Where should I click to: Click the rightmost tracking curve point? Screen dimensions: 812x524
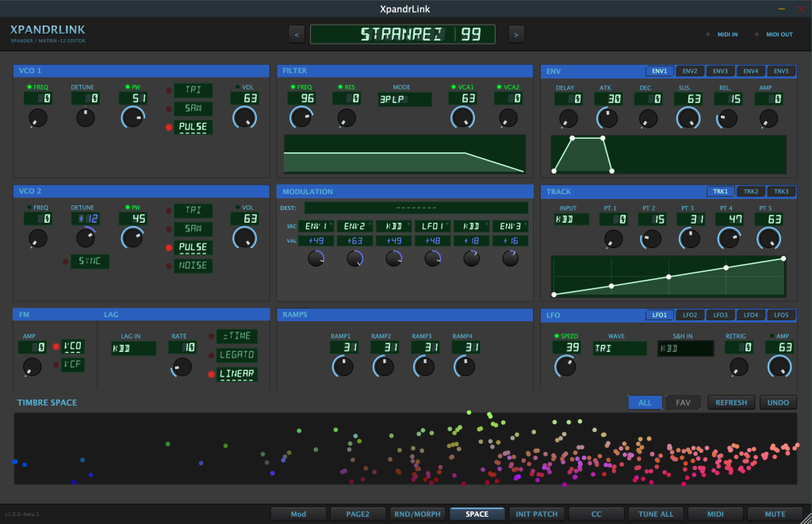tap(783, 258)
